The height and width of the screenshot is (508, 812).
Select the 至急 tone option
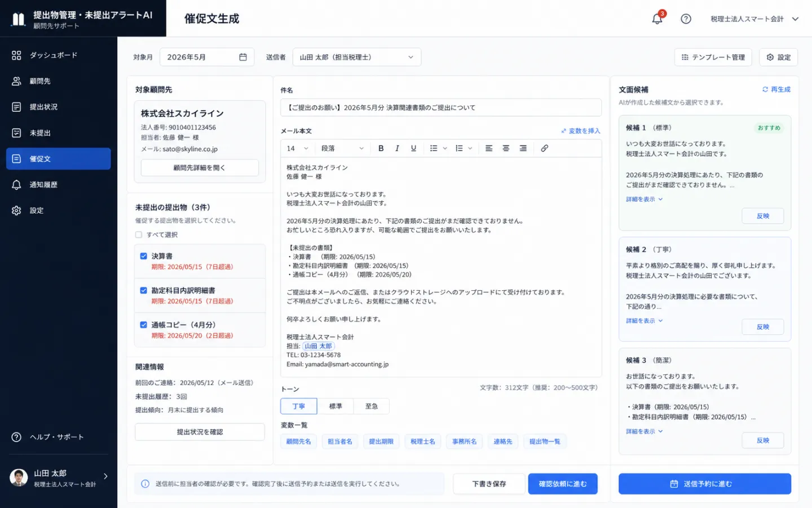pyautogui.click(x=371, y=406)
